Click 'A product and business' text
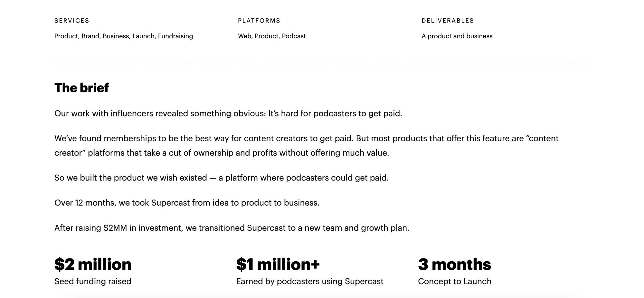644x298 pixels. point(457,36)
